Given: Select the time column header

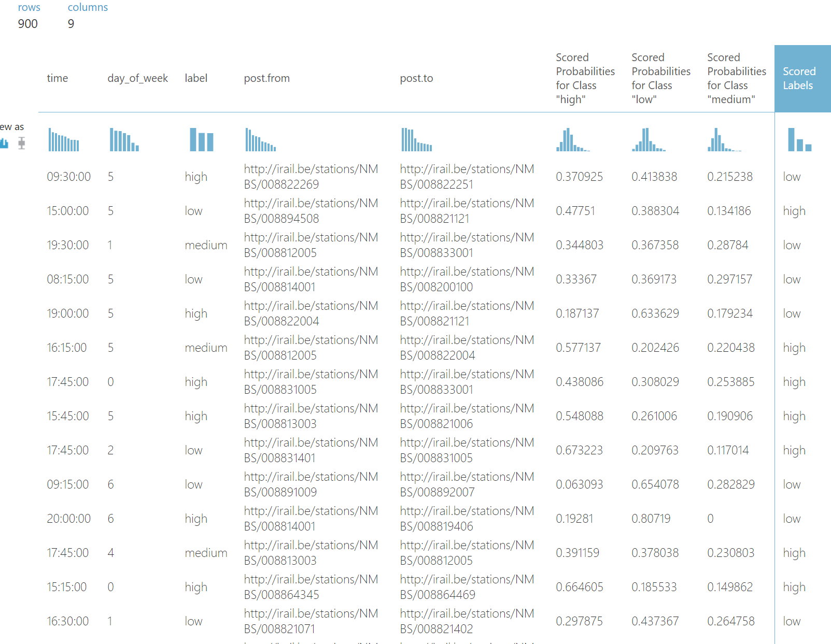Looking at the screenshot, I should 58,78.
